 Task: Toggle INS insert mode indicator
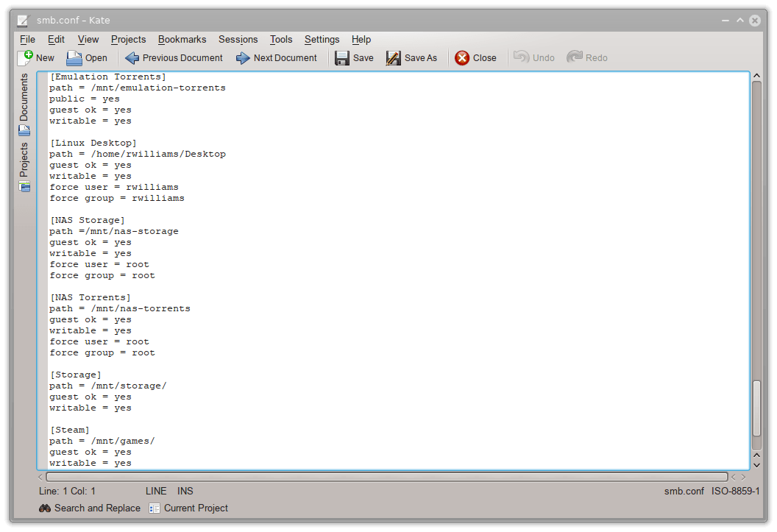click(185, 491)
